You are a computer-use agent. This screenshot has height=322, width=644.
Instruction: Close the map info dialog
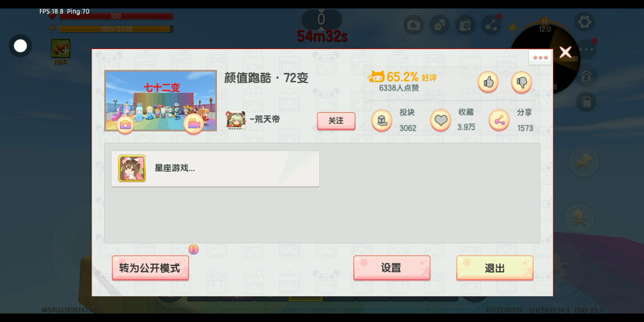point(565,52)
